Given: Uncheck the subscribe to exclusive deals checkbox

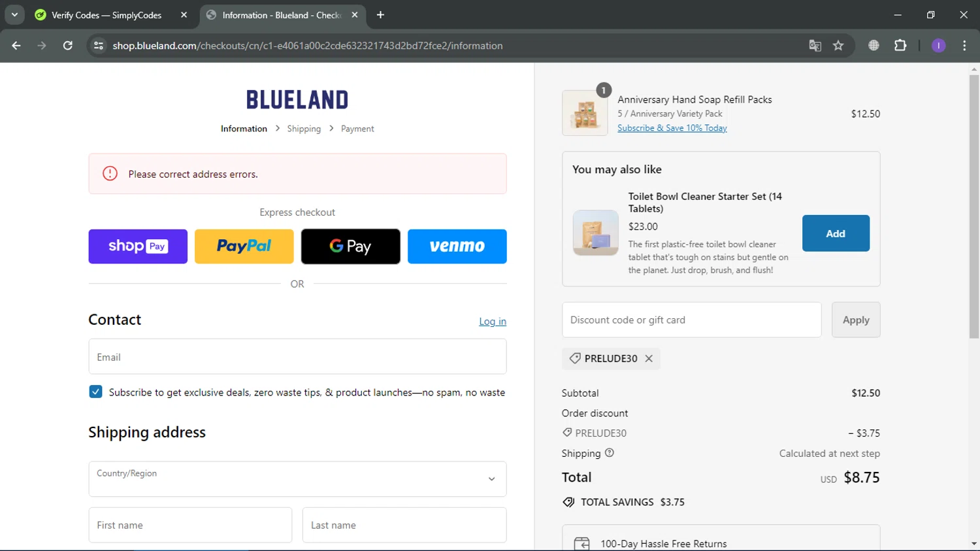Looking at the screenshot, I should (x=95, y=392).
